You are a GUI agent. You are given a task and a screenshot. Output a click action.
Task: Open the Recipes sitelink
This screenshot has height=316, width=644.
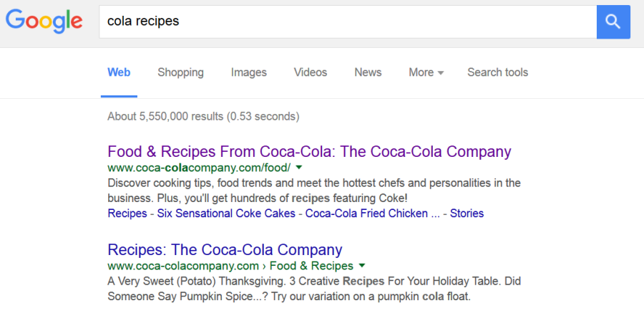coord(127,214)
